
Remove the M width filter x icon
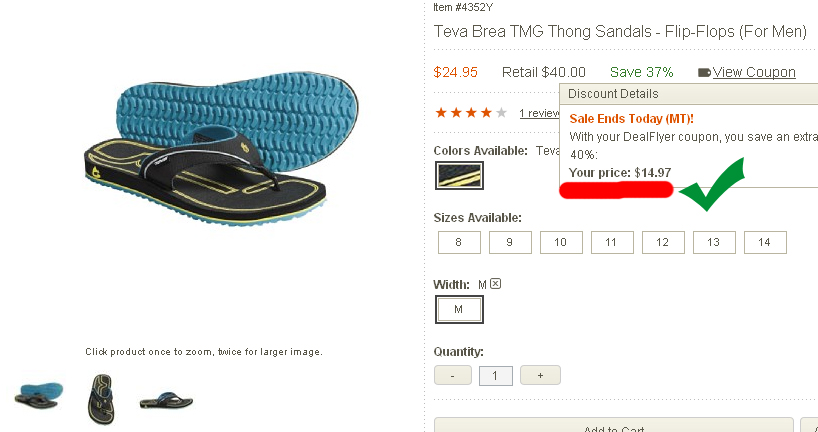coord(496,284)
